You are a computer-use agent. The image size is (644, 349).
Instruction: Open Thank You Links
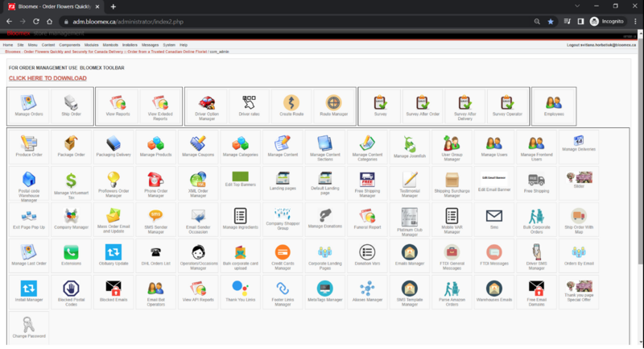pyautogui.click(x=240, y=292)
